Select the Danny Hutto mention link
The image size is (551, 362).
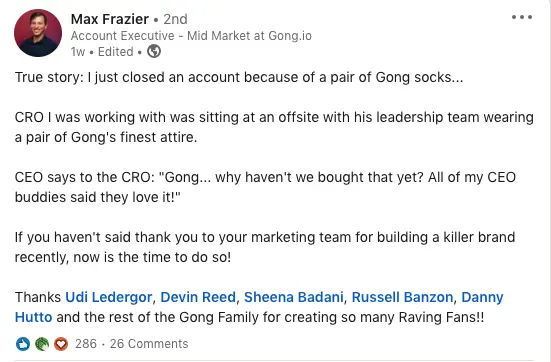click(482, 297)
